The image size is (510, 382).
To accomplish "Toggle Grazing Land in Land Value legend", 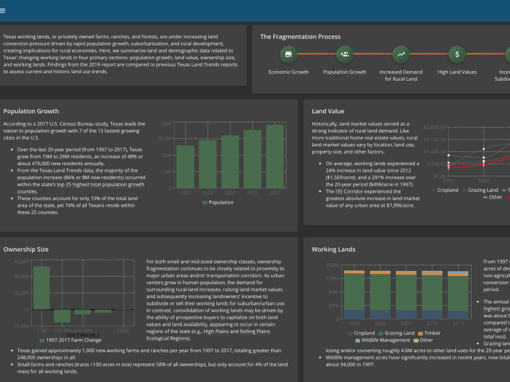I will tap(480, 190).
